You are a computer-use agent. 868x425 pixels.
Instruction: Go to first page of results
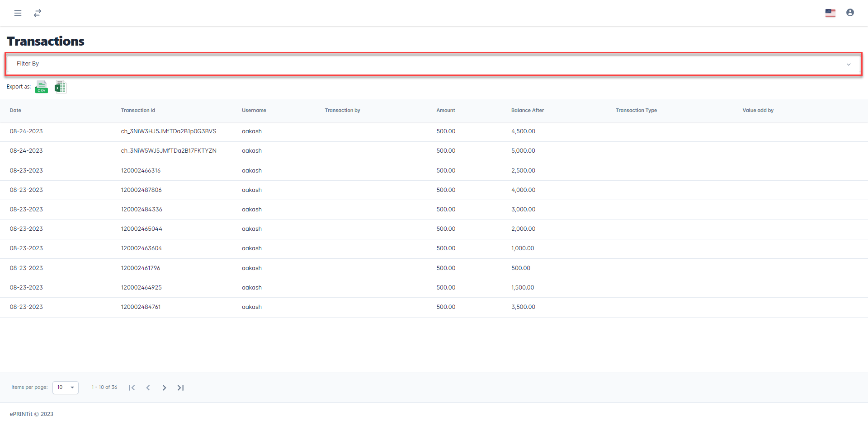tap(132, 388)
